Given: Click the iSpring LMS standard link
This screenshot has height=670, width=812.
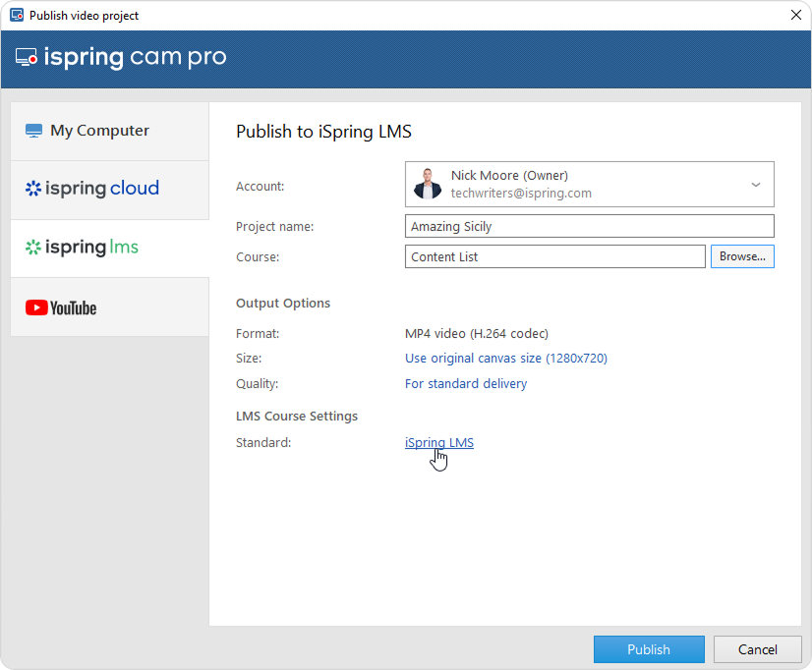Looking at the screenshot, I should point(438,443).
